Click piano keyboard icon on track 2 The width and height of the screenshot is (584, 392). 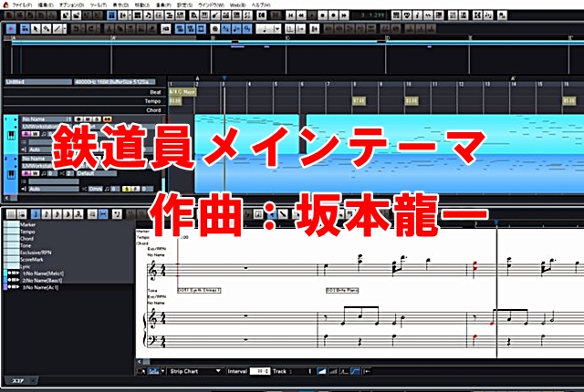point(11,175)
